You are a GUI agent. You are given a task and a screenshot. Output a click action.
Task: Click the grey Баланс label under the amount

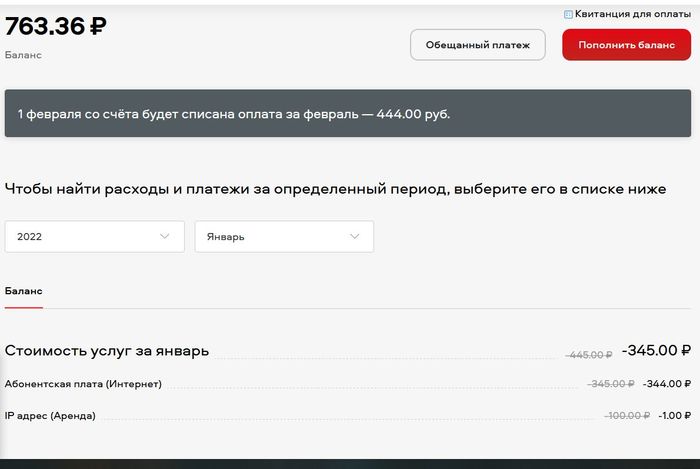click(x=23, y=55)
